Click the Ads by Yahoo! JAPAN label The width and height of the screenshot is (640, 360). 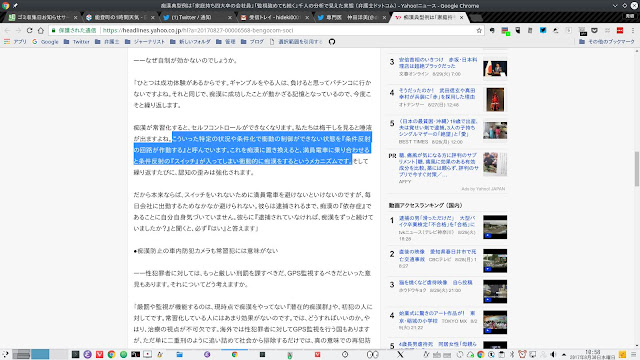483,189
